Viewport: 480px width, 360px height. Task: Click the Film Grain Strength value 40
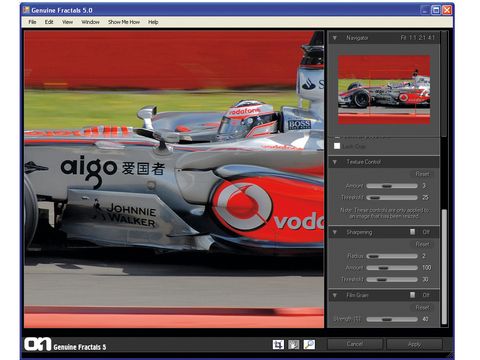coord(425,319)
